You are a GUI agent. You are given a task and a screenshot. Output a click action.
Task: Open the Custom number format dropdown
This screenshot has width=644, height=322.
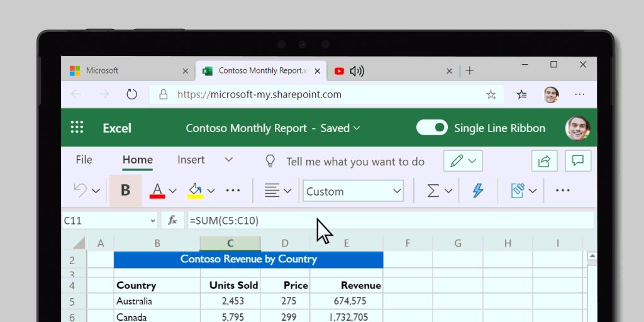[x=353, y=191]
